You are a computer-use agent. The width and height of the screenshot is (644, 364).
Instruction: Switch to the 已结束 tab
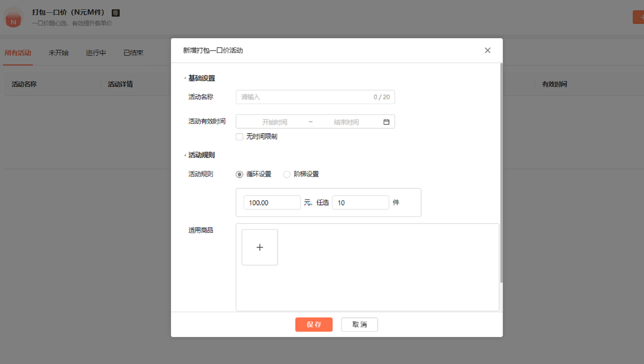click(133, 53)
